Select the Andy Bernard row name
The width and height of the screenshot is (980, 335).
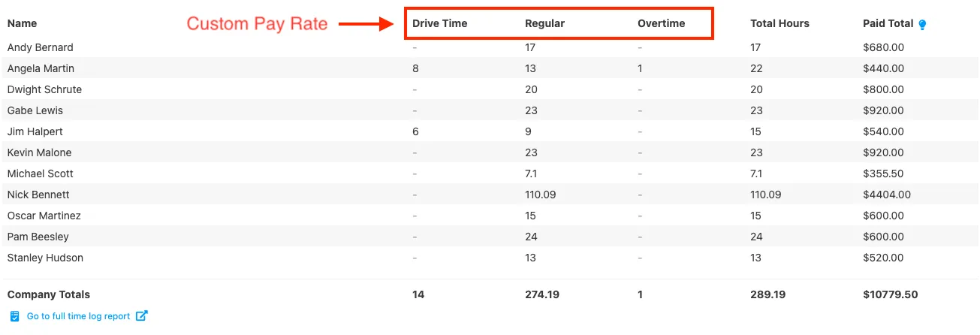[x=40, y=47]
